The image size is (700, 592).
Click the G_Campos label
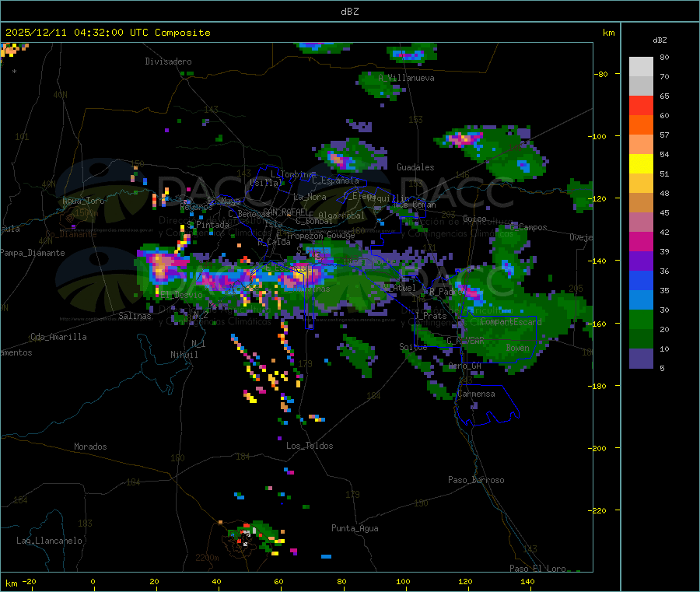(528, 227)
